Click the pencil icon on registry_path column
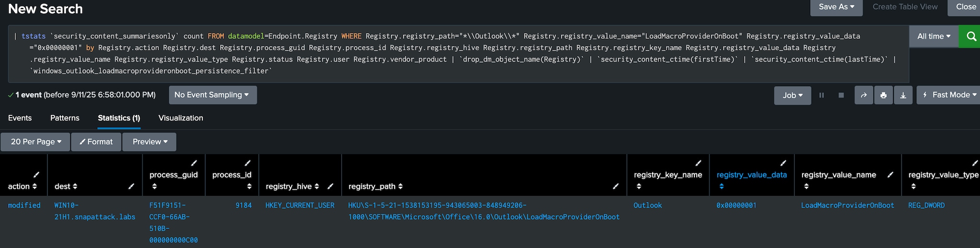980x248 pixels. coord(616,186)
